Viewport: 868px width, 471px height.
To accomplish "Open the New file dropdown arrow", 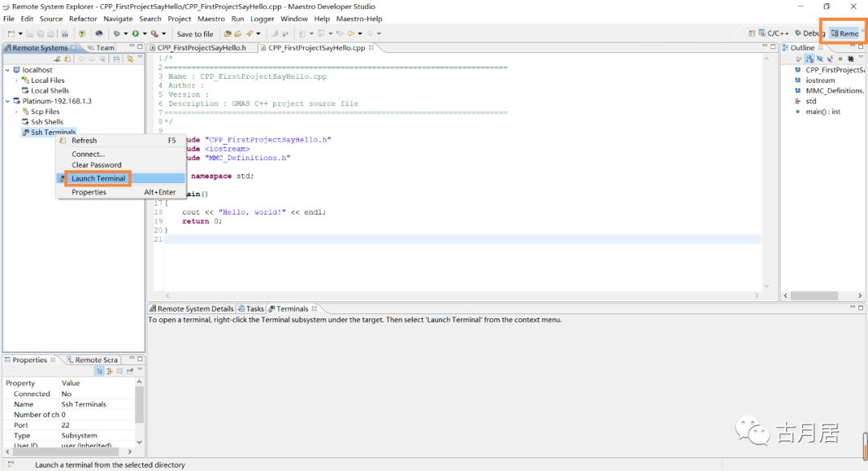I will (x=20, y=34).
